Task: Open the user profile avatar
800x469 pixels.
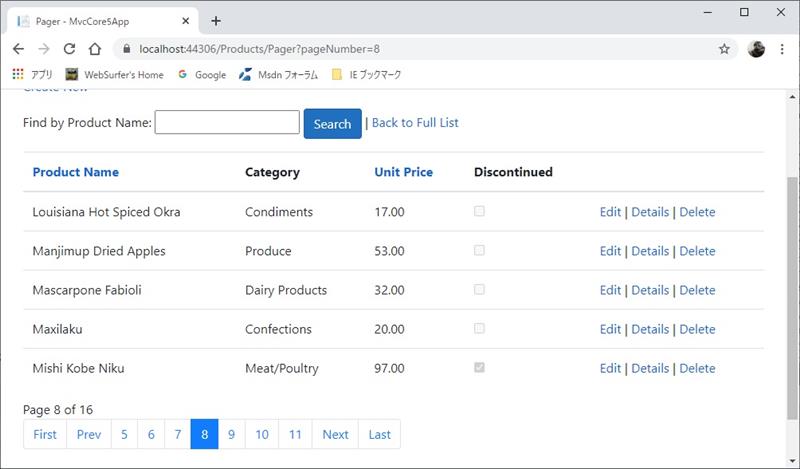Action: (756, 49)
